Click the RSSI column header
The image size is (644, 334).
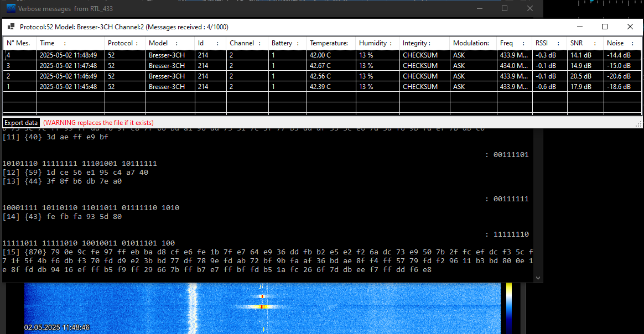549,43
